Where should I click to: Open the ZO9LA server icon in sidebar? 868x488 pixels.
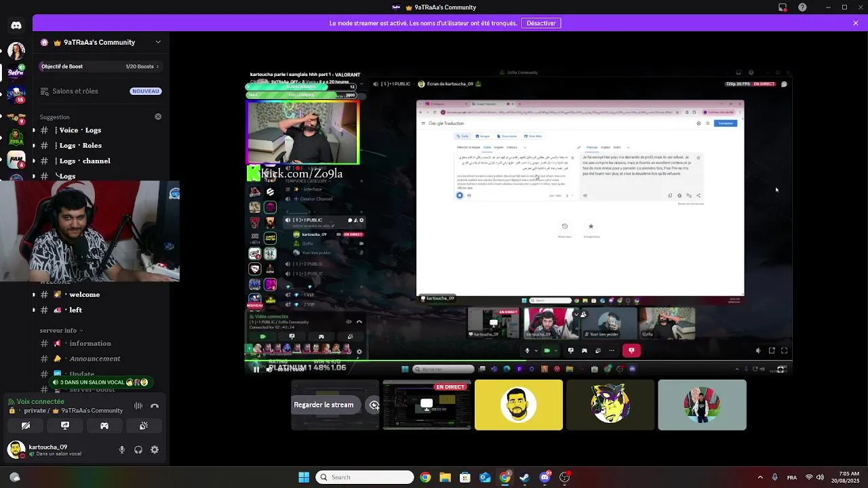click(16, 138)
